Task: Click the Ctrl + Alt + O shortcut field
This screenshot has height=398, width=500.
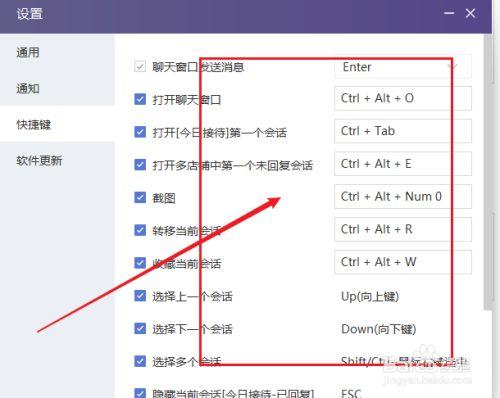Action: coord(403,98)
